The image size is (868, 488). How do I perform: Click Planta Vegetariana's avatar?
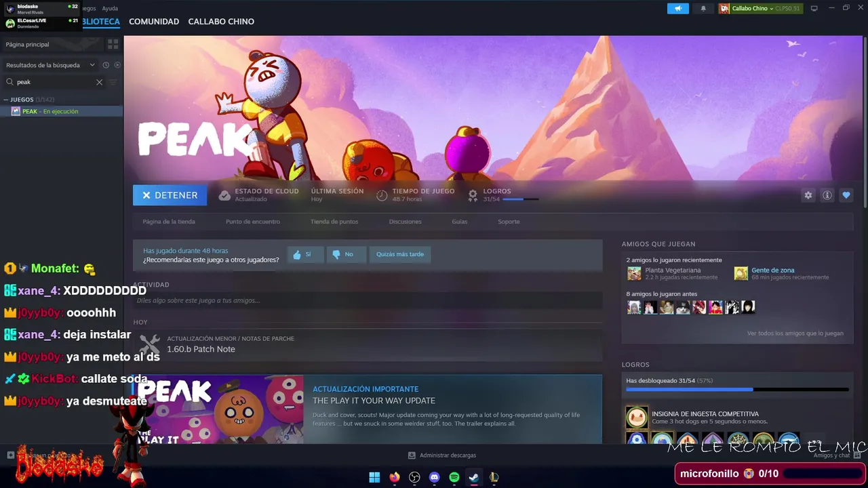point(634,273)
